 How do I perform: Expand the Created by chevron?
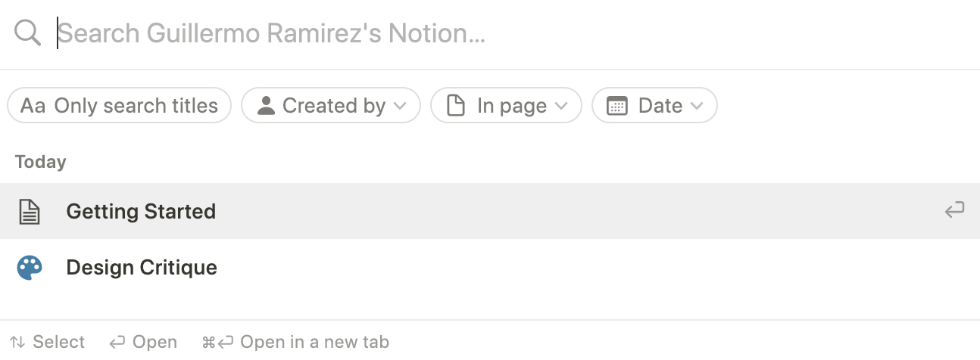point(400,107)
